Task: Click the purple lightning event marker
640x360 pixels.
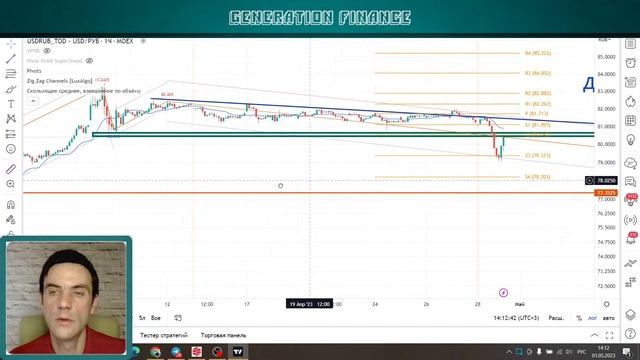Action: click(x=503, y=293)
